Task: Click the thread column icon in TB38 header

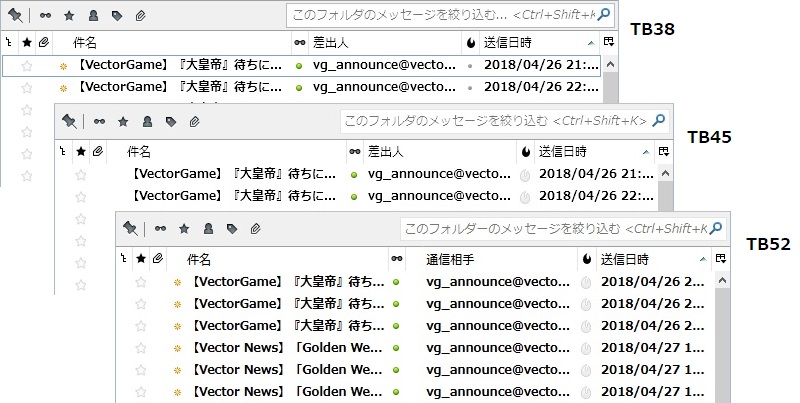Action: (9, 43)
